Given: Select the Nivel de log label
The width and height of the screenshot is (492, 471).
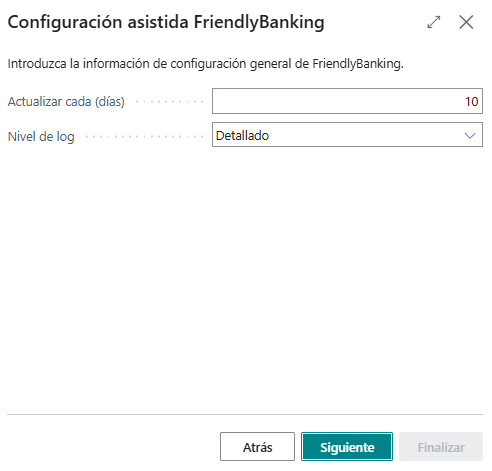Looking at the screenshot, I should point(41,137).
